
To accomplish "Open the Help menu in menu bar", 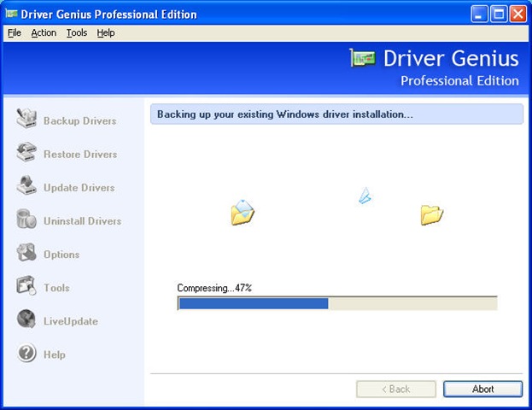I will click(106, 33).
